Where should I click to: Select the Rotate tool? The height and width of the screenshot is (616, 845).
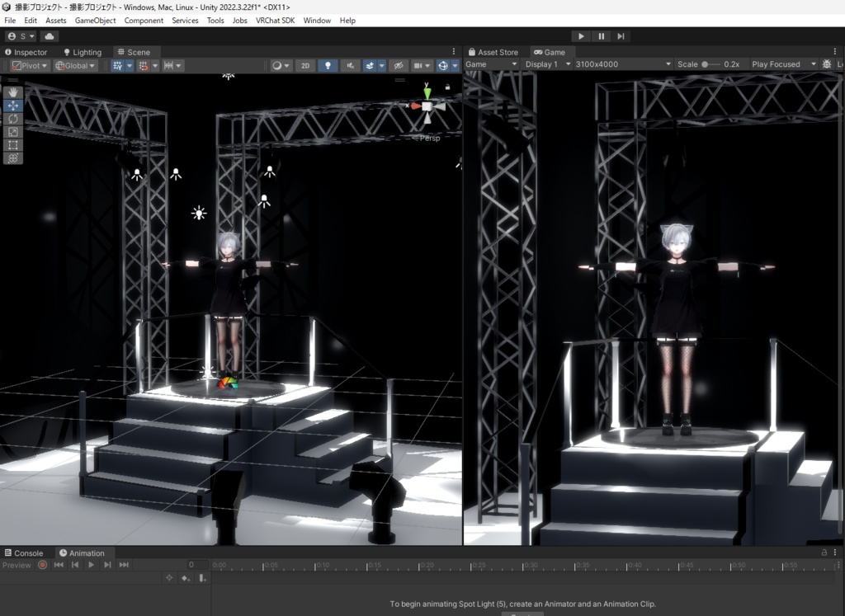(x=13, y=119)
